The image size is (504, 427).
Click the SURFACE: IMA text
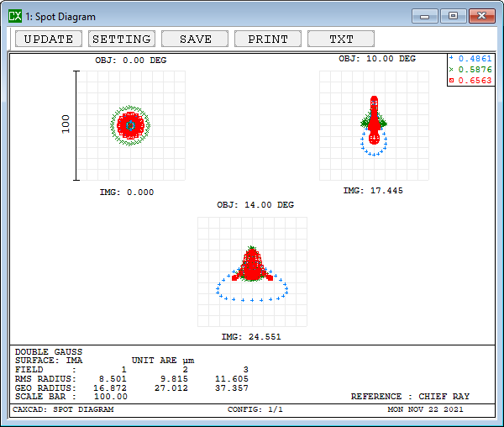pos(49,361)
